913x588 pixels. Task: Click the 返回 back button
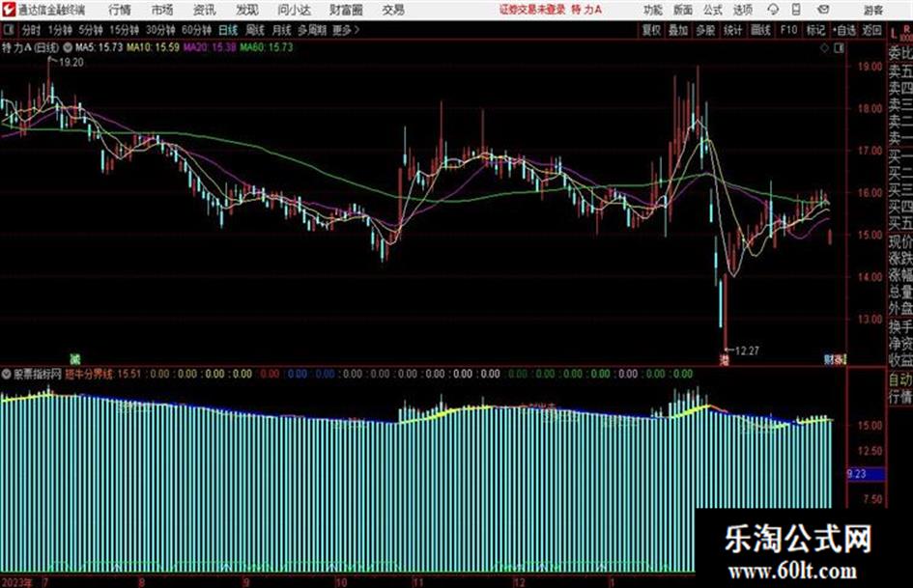tap(871, 30)
